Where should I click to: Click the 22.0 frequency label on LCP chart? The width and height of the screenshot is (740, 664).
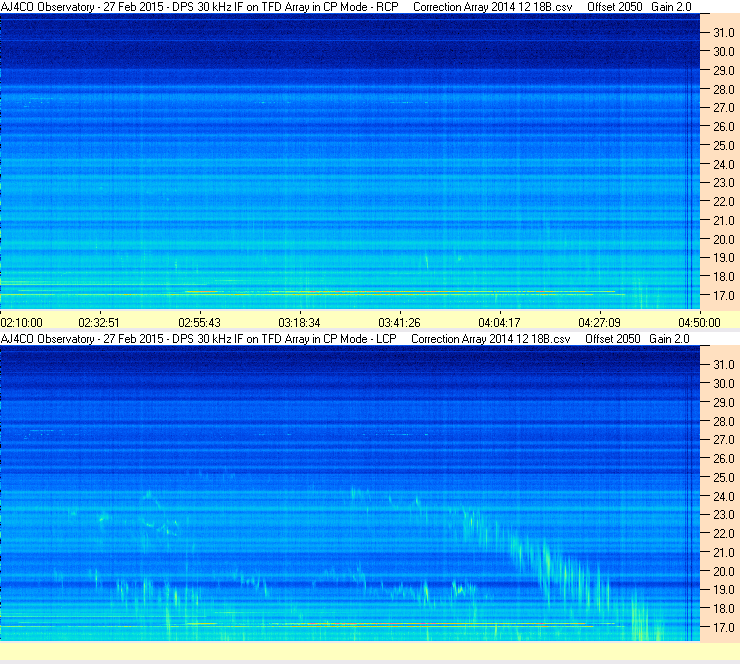tap(724, 533)
